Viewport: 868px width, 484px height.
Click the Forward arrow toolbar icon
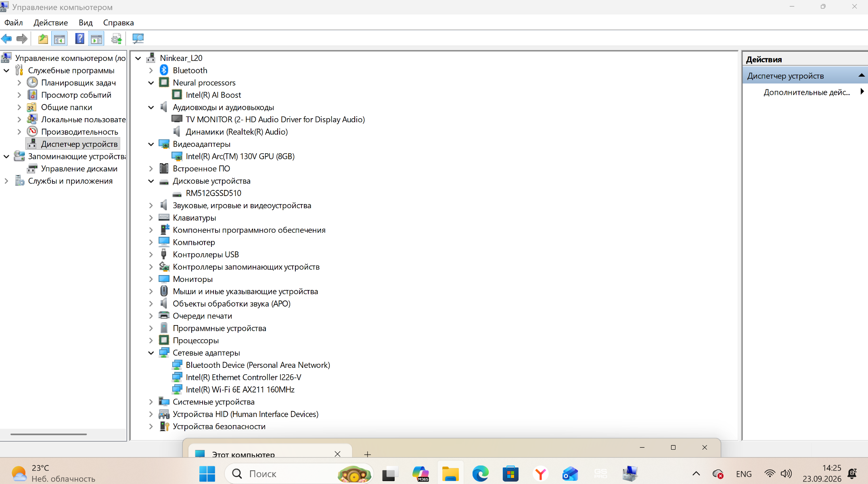22,39
